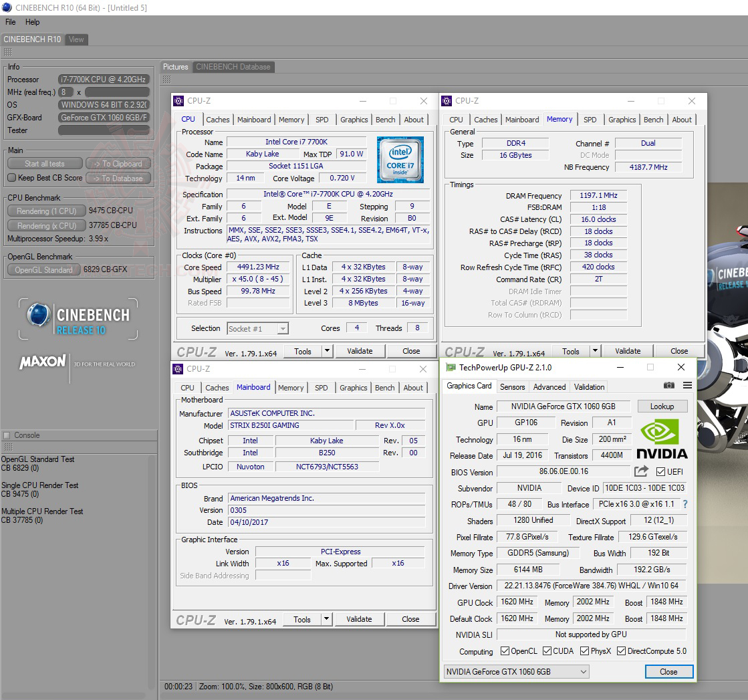This screenshot has width=748, height=700.
Task: Click the Maxon logo in the sidebar
Action: point(41,362)
